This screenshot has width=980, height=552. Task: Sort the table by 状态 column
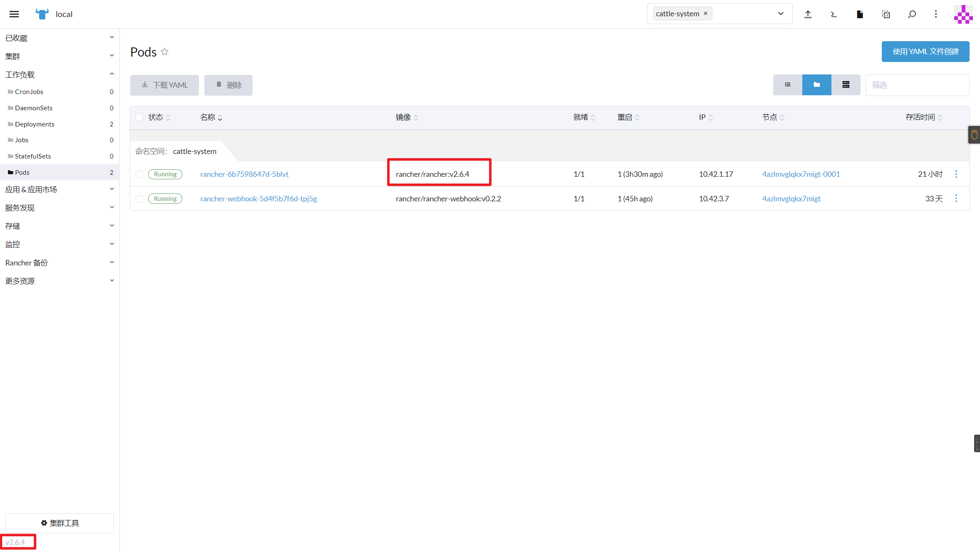[x=159, y=118]
